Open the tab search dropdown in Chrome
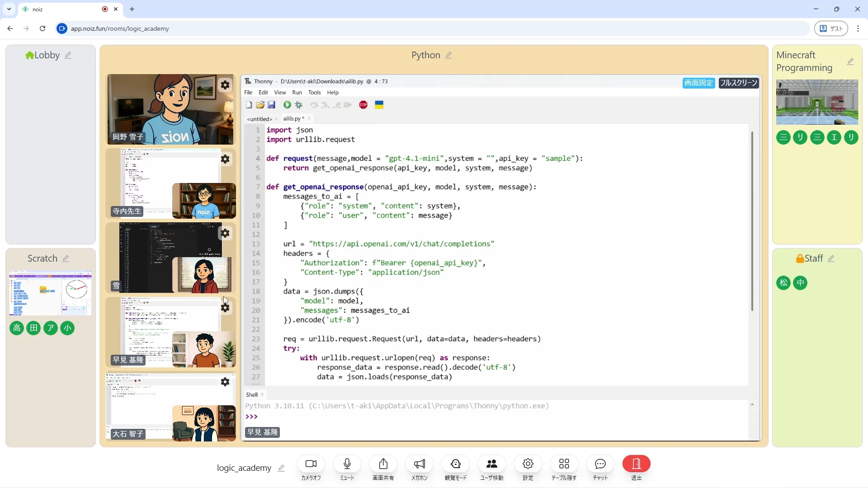 tap(9, 9)
